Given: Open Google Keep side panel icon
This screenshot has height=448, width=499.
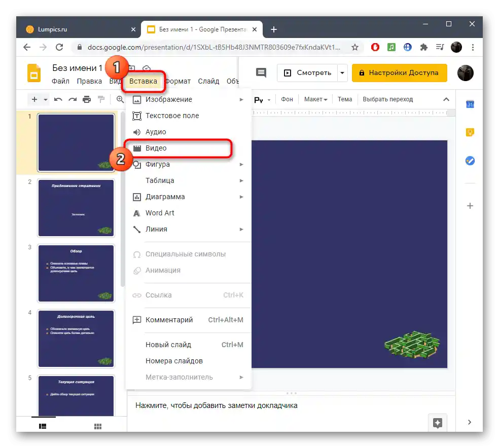Looking at the screenshot, I should click(470, 132).
